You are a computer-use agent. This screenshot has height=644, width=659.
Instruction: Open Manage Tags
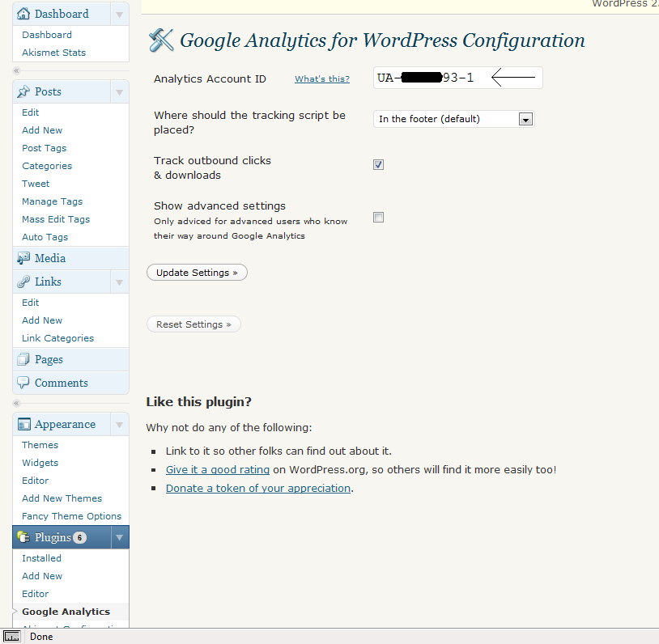[52, 201]
